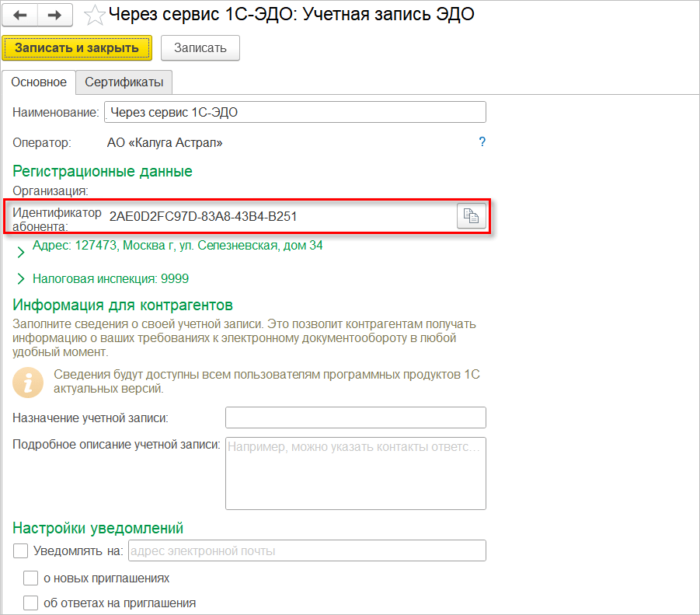The width and height of the screenshot is (700, 615).
Task: Add form to favorites with star icon
Action: 95,15
